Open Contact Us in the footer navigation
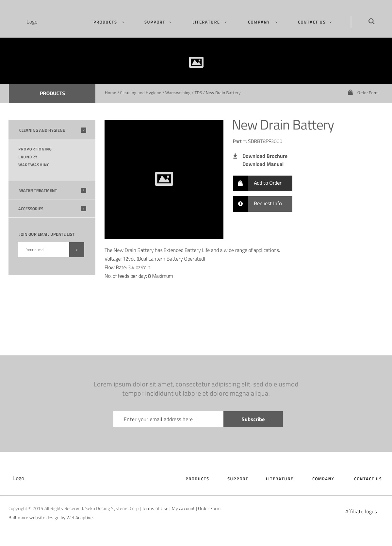 [368, 479]
